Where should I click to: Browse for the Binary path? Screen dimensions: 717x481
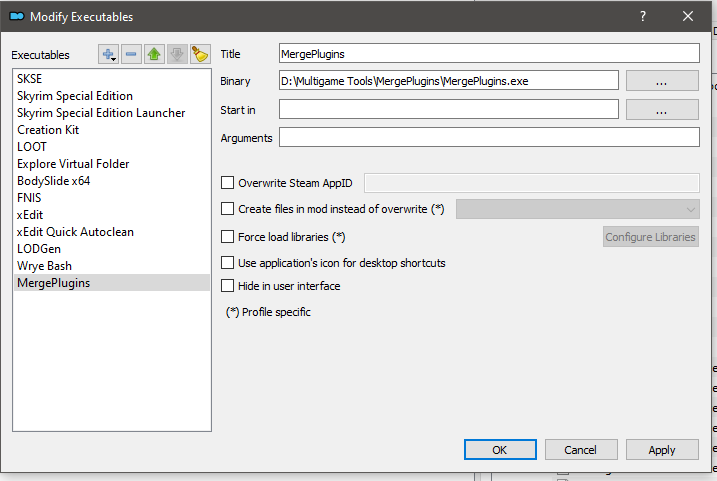[x=662, y=81]
